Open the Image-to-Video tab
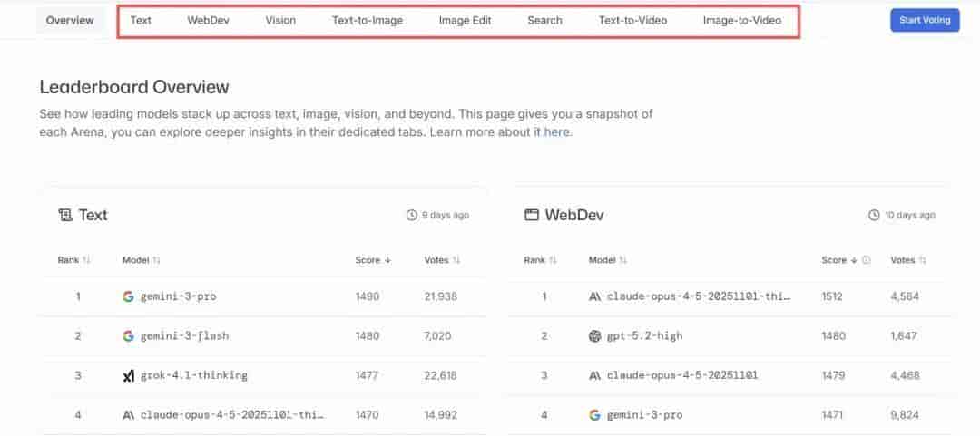This screenshot has width=980, height=436. (x=742, y=21)
